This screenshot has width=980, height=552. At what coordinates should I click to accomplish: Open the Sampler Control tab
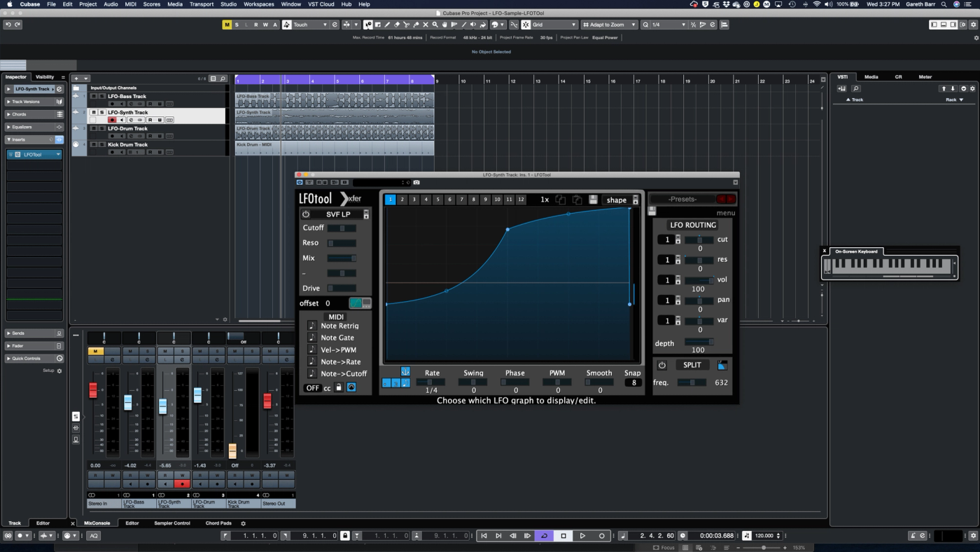click(x=172, y=523)
